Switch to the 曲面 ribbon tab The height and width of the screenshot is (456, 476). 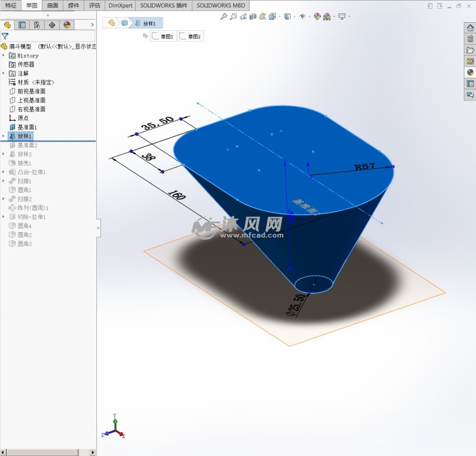click(53, 5)
